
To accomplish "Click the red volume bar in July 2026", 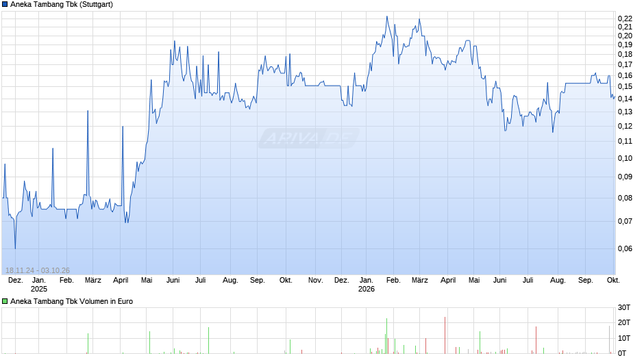I will [x=536, y=340].
